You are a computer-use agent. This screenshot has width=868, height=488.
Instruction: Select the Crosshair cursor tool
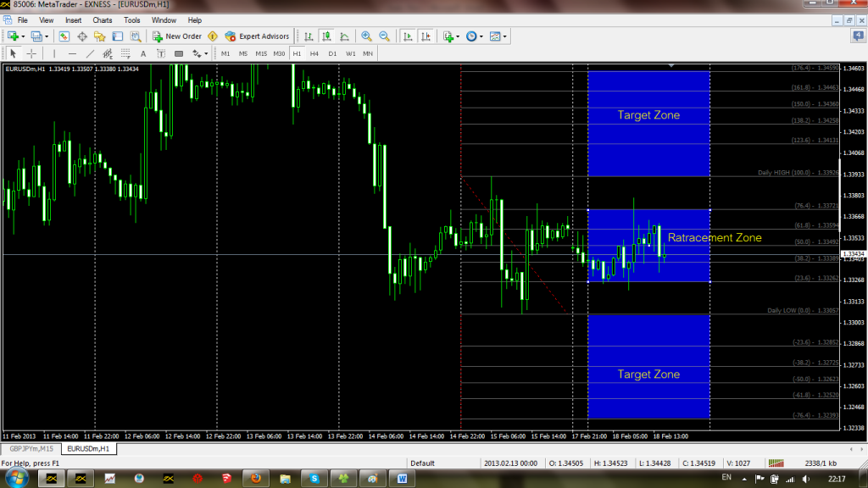point(31,53)
